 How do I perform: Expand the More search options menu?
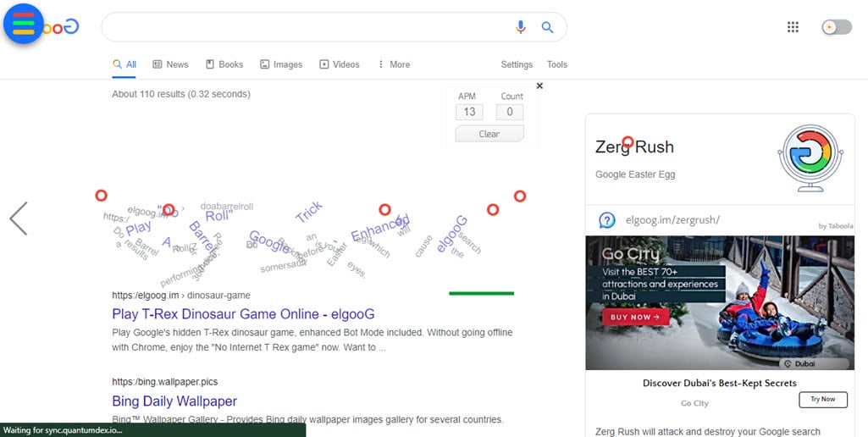[x=394, y=64]
